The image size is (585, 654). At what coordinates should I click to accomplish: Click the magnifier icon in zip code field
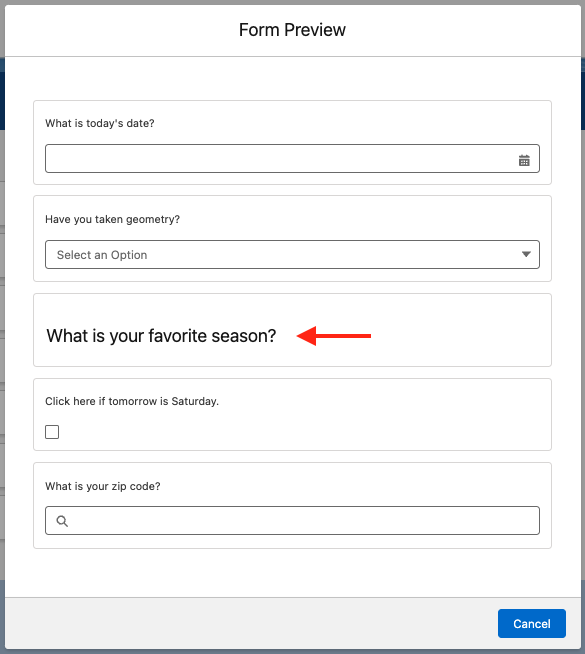62,521
